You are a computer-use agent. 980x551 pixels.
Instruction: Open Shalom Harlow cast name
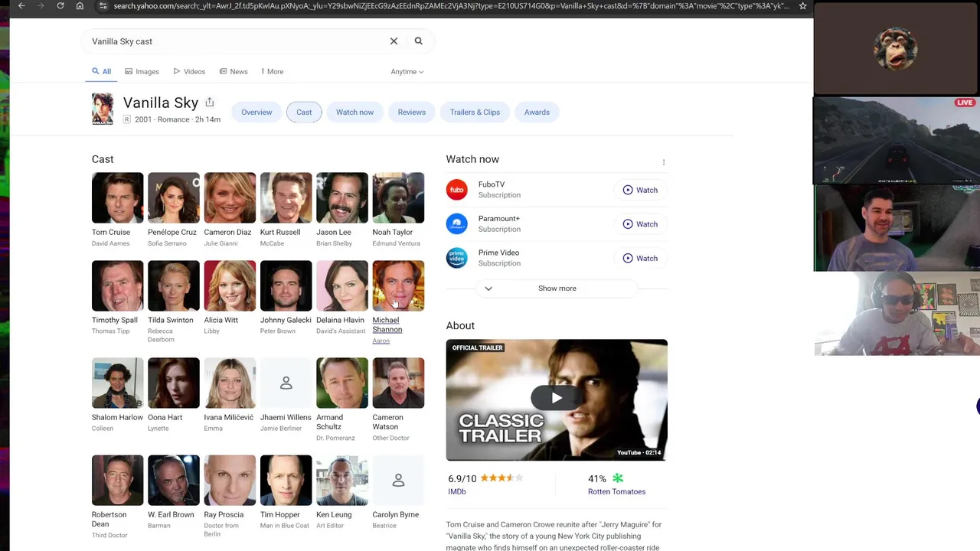click(117, 417)
